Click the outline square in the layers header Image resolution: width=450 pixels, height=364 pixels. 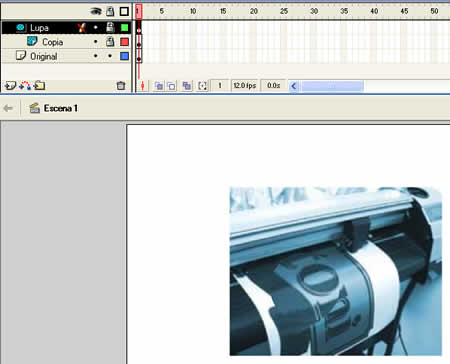124,12
